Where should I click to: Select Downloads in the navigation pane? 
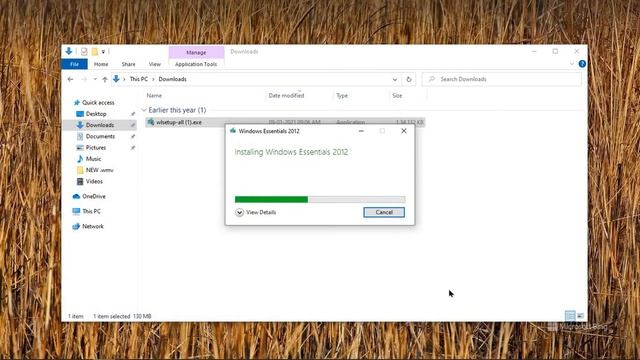pos(100,125)
